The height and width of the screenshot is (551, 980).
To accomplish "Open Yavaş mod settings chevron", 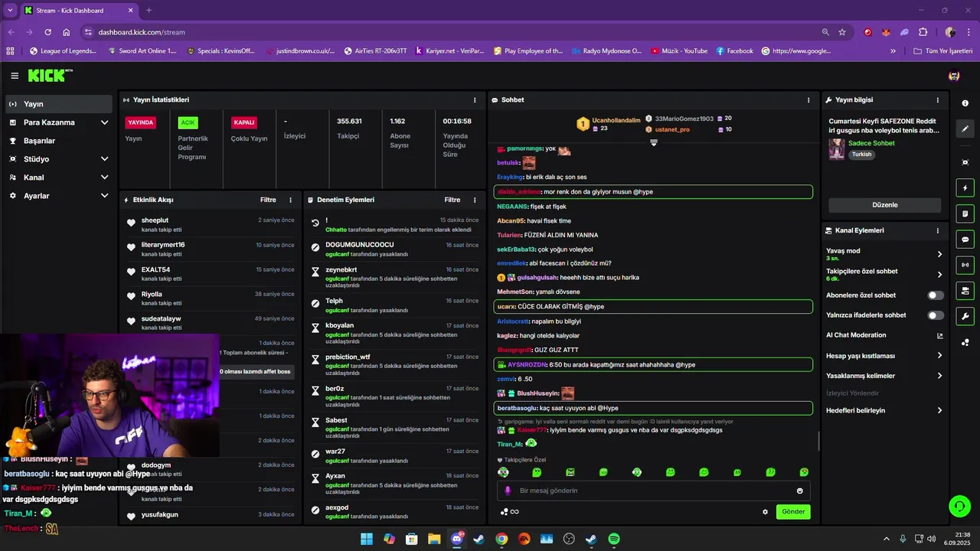I will (x=940, y=254).
